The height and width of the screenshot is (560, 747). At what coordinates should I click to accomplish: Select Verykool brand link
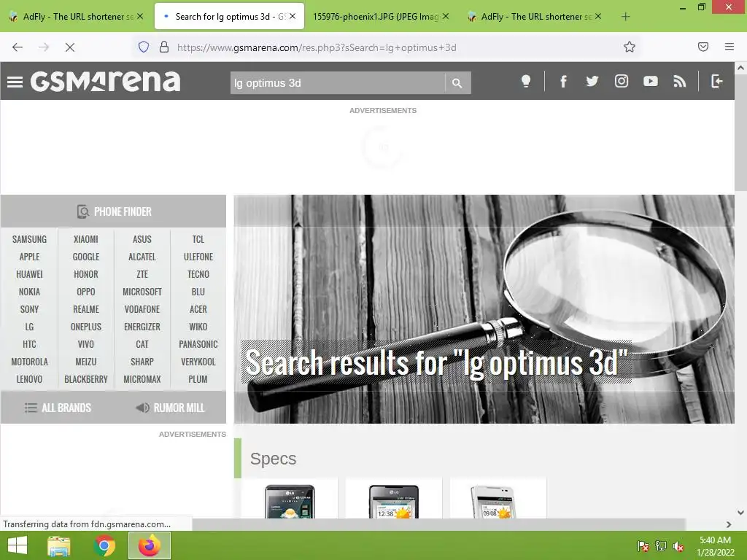click(198, 362)
